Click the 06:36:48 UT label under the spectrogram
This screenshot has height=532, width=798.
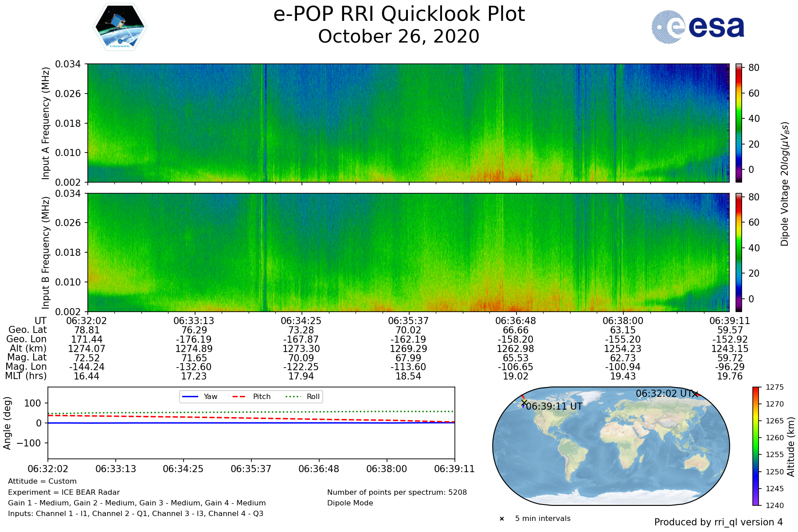click(x=516, y=321)
